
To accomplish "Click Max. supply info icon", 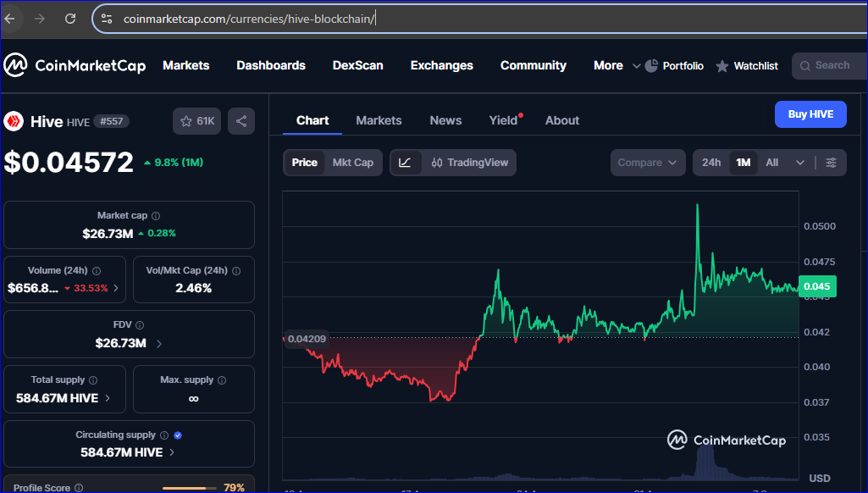I will 222,380.
